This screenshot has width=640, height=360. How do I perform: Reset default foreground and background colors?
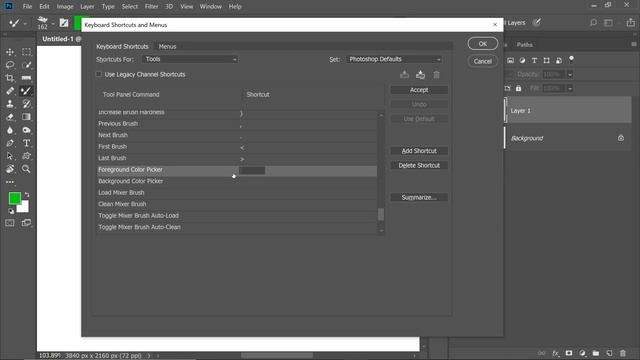[x=11, y=211]
